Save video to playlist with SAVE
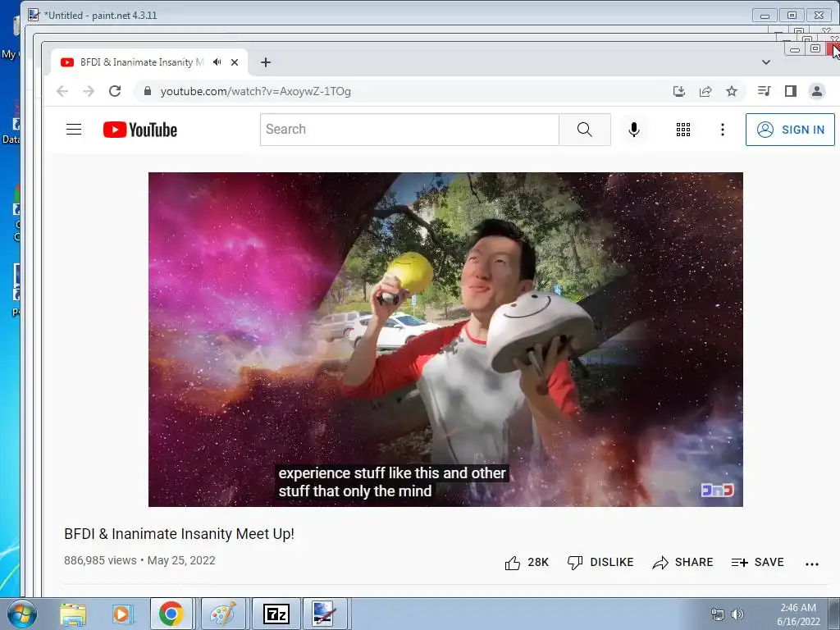 click(757, 563)
